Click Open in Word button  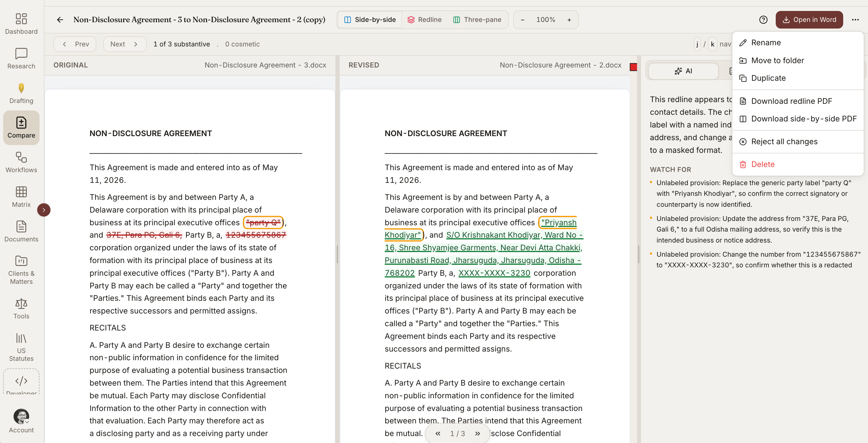809,20
